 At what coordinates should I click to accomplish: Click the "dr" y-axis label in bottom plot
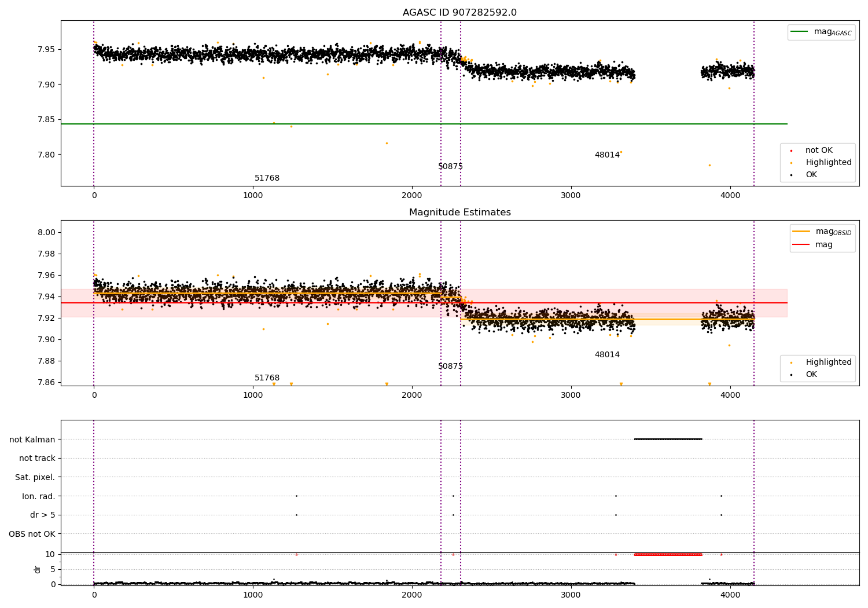click(x=38, y=569)
